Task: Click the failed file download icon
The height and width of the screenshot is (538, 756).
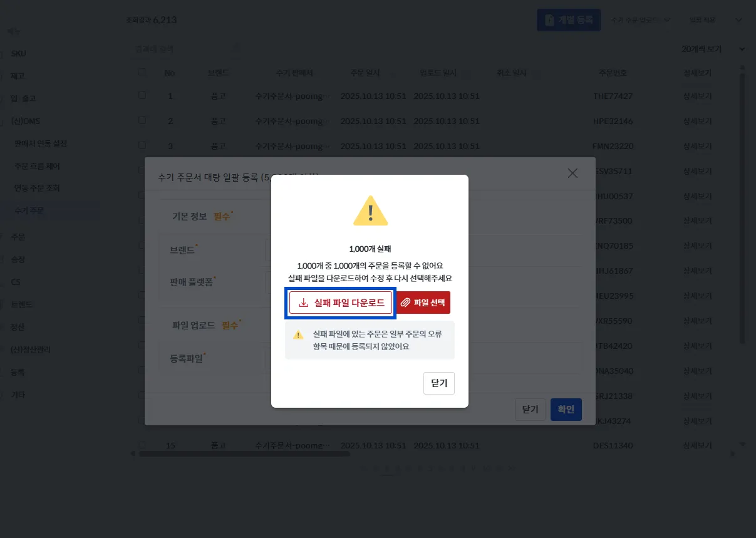Action: coord(304,303)
